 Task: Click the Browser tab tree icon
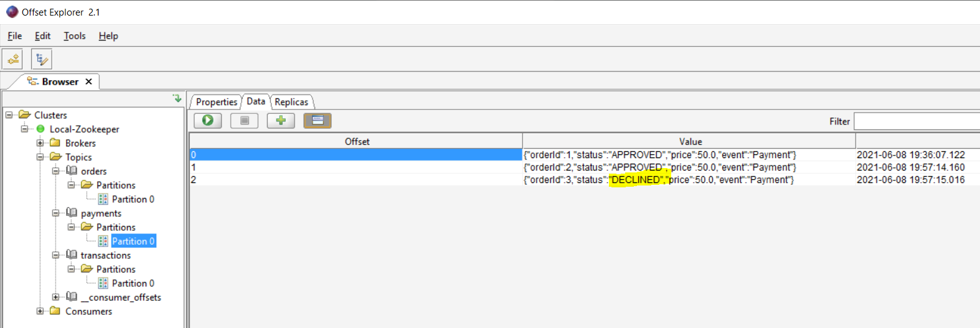click(33, 82)
